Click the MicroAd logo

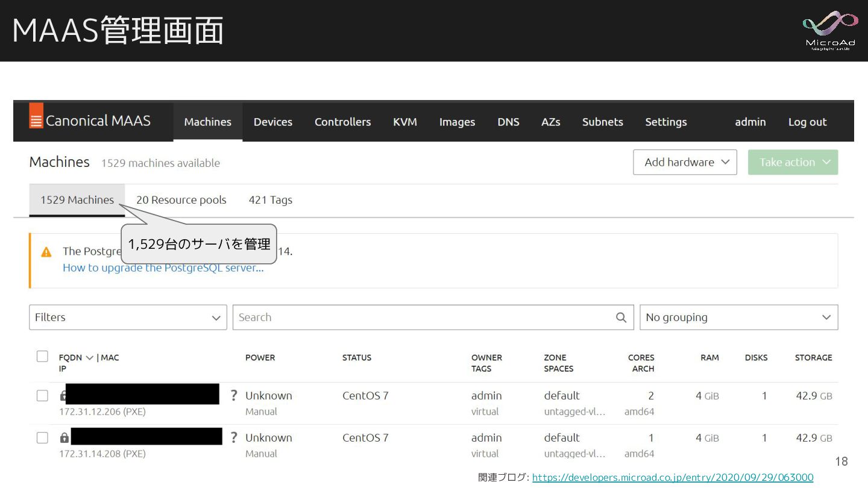tap(829, 30)
